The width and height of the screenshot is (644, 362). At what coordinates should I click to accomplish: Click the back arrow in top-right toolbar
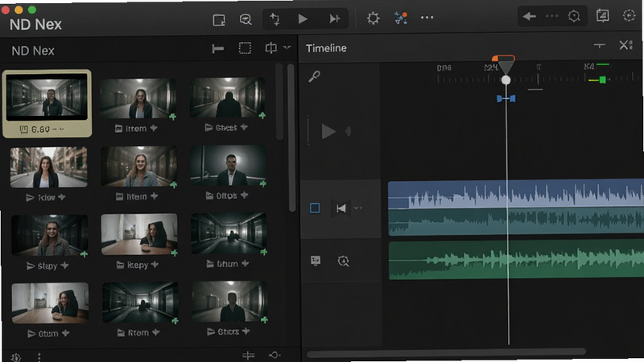pos(529,16)
